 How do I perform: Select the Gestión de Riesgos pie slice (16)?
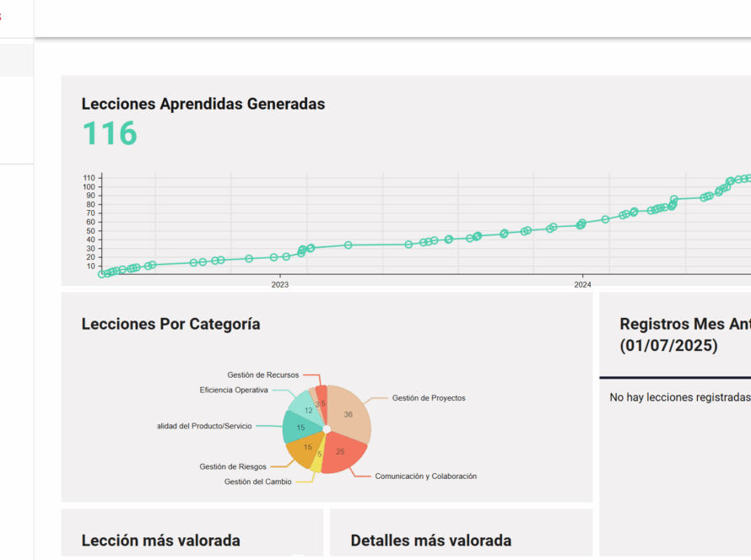(x=306, y=448)
